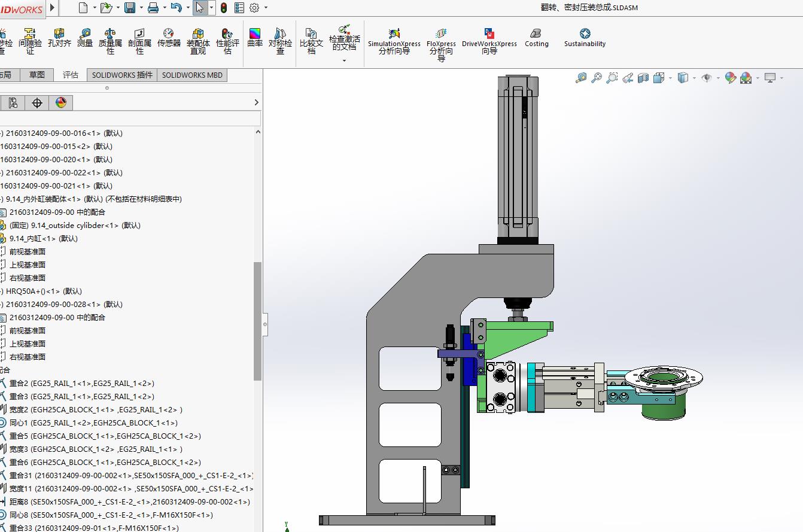Create a new document with the New icon

pos(83,8)
